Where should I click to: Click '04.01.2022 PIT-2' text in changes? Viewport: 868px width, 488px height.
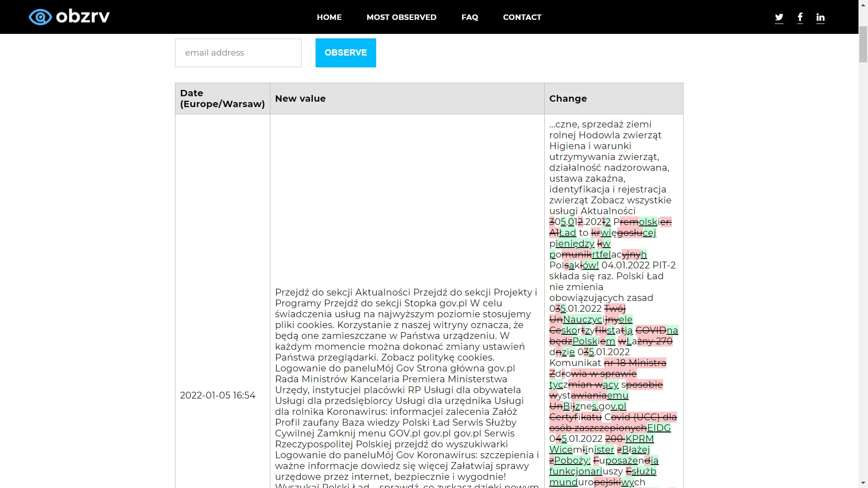coord(638,265)
